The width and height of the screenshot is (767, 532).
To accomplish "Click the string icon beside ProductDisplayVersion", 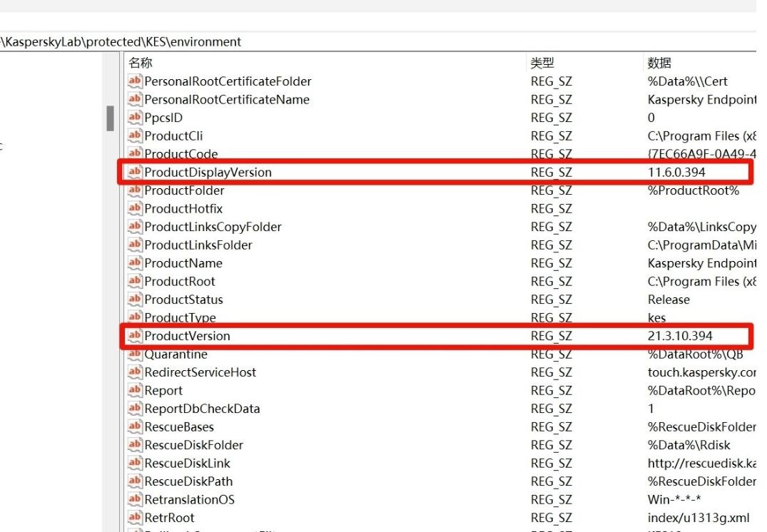I will (x=134, y=172).
